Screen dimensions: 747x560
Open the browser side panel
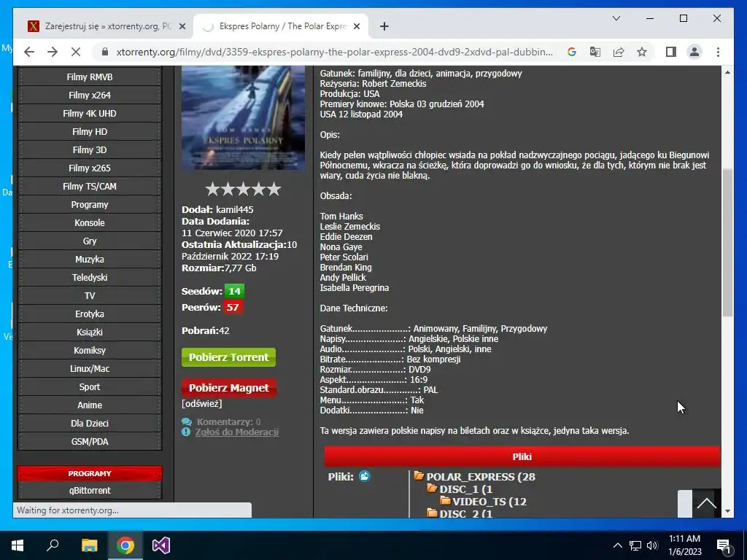pyautogui.click(x=671, y=52)
